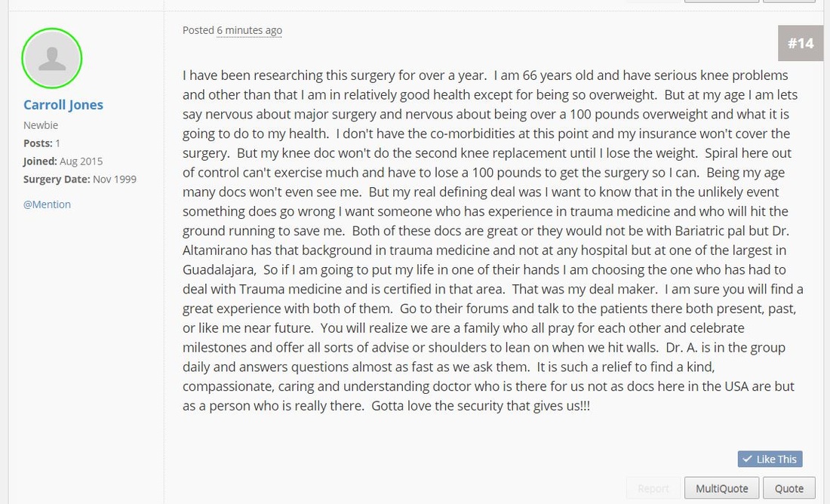Report this post using the faded Report button

(653, 488)
